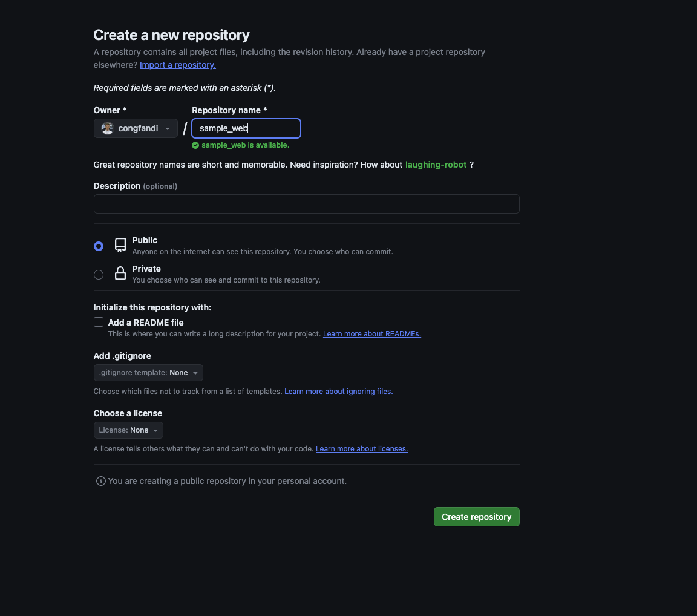This screenshot has height=616, width=697.
Task: Visit the Learn more about licenses link
Action: [362, 449]
